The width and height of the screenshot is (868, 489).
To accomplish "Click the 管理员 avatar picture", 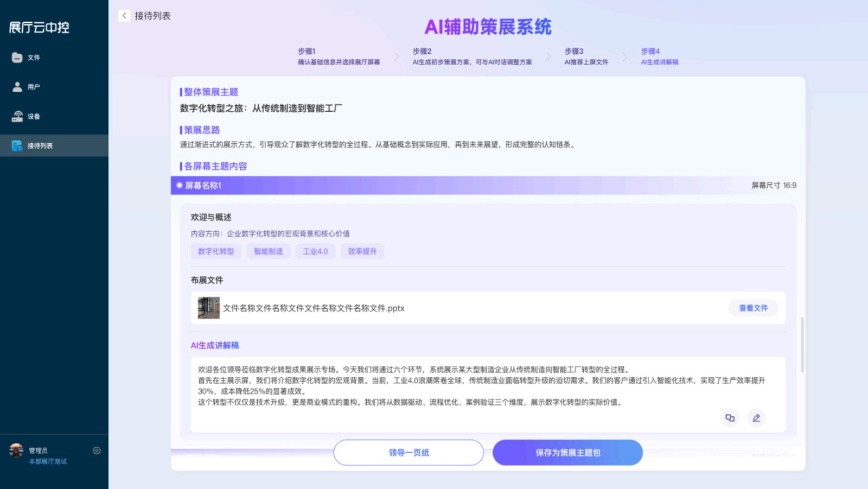I will point(16,450).
